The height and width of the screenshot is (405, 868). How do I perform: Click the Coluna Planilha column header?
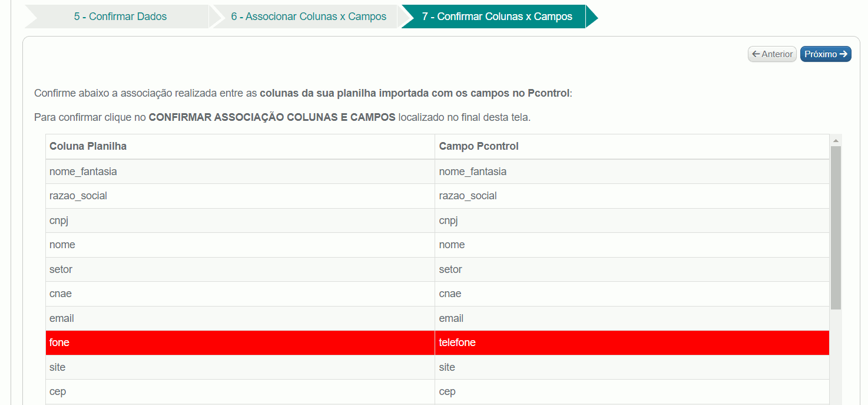(240, 146)
